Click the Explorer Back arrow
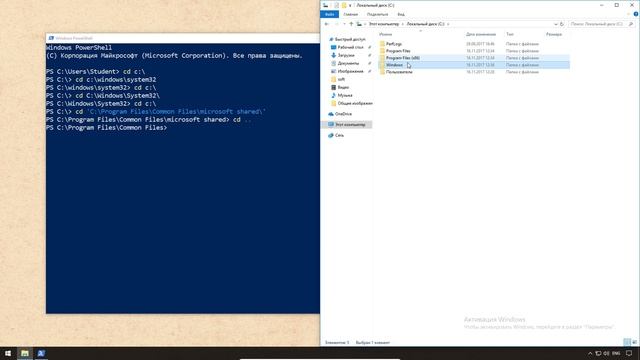 [327, 24]
